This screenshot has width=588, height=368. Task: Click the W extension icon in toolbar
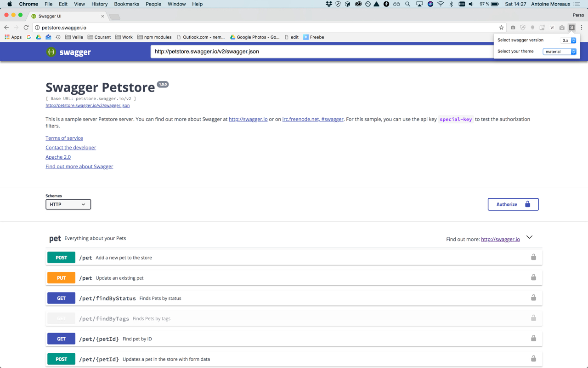pos(552,28)
